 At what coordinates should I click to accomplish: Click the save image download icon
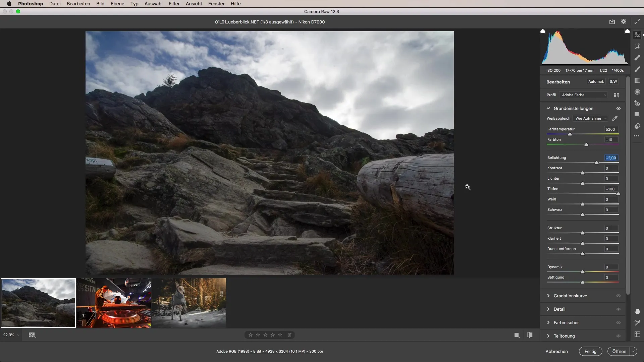click(612, 21)
